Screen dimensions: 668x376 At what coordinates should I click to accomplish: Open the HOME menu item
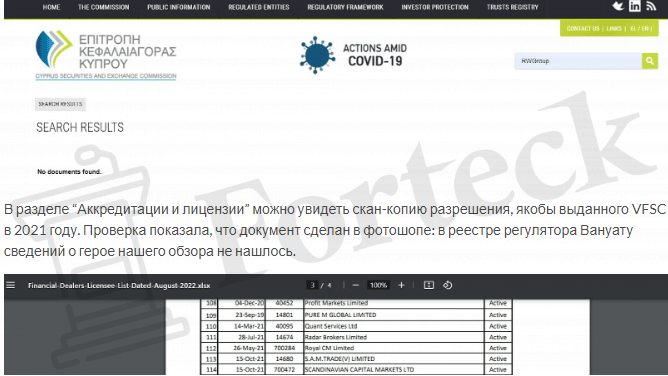51,7
